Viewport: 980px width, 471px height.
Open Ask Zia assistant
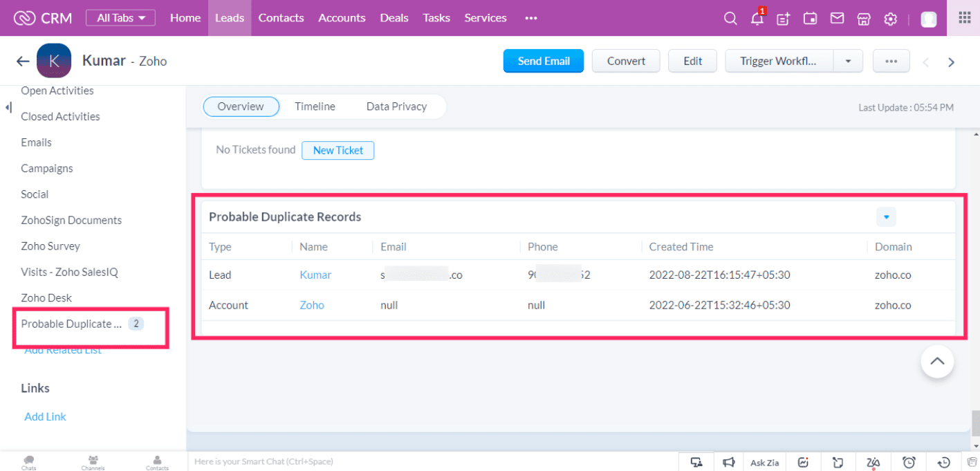click(765, 462)
